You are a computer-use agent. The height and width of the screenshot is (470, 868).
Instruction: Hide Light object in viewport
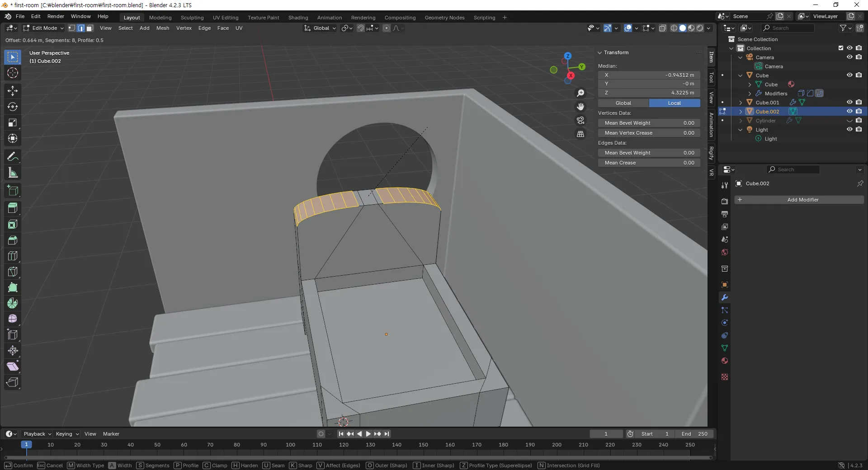pos(849,130)
